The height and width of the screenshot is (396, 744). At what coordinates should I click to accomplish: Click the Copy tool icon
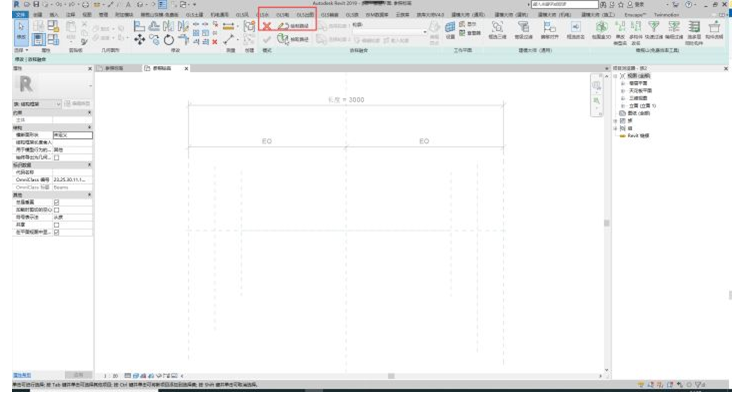point(154,40)
